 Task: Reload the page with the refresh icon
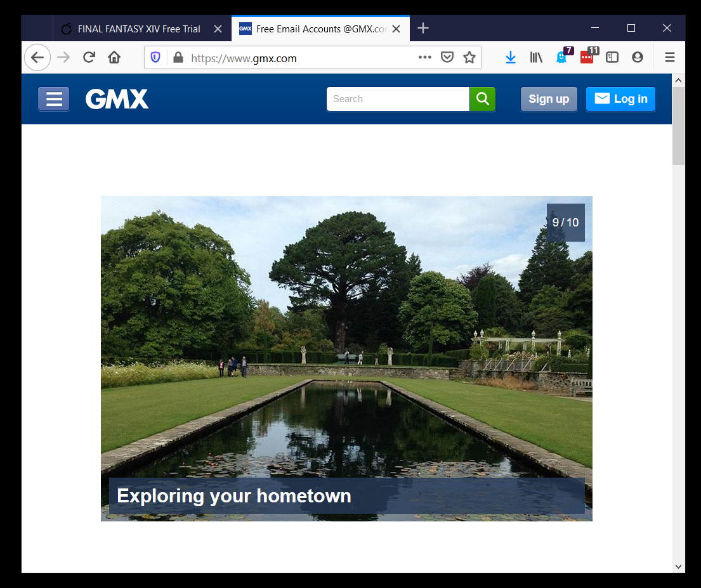tap(89, 58)
